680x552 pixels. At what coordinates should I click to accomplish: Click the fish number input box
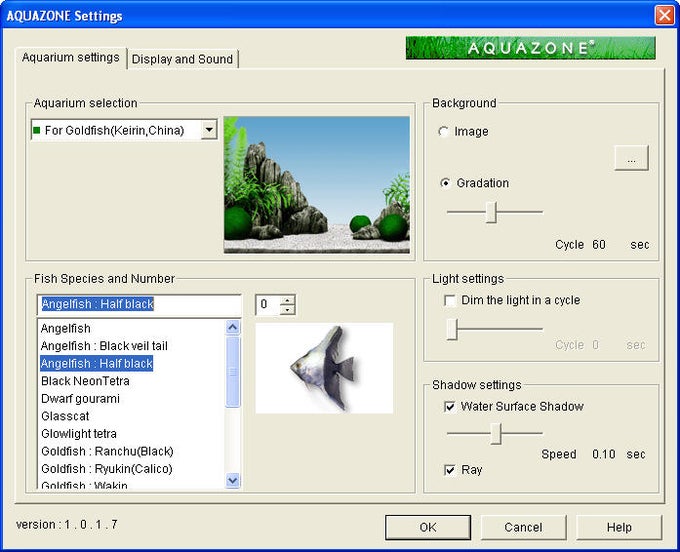click(x=268, y=304)
